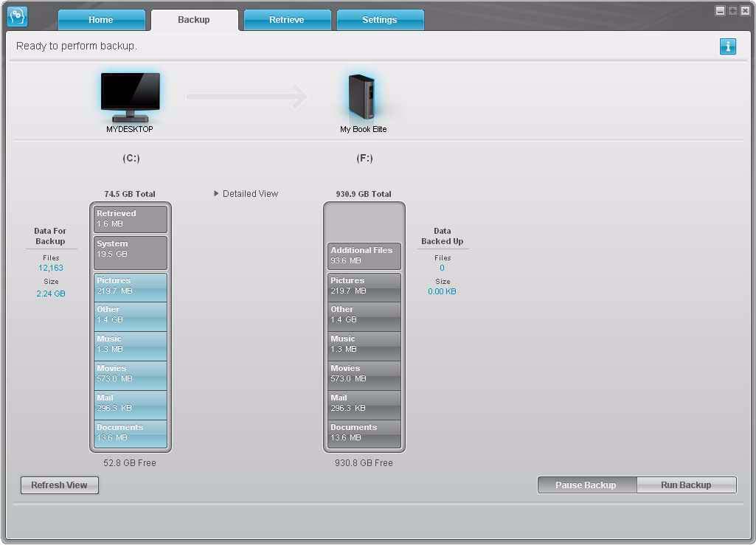
Task: Click the 74.5 GB Total label
Action: click(130, 194)
